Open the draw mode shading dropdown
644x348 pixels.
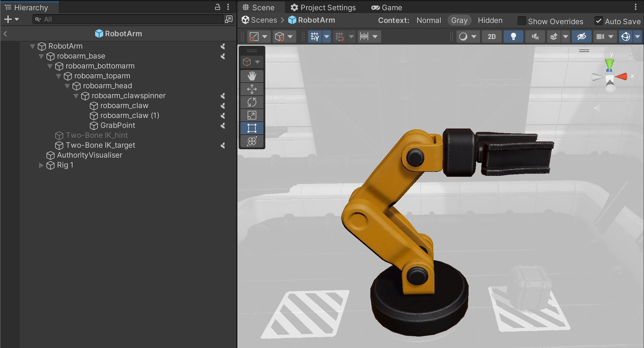click(468, 37)
